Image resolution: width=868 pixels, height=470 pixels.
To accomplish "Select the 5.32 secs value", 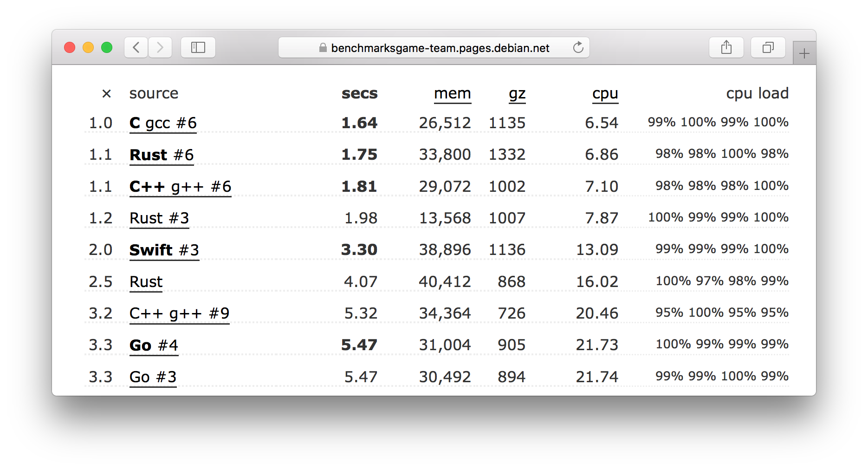I will 361,313.
